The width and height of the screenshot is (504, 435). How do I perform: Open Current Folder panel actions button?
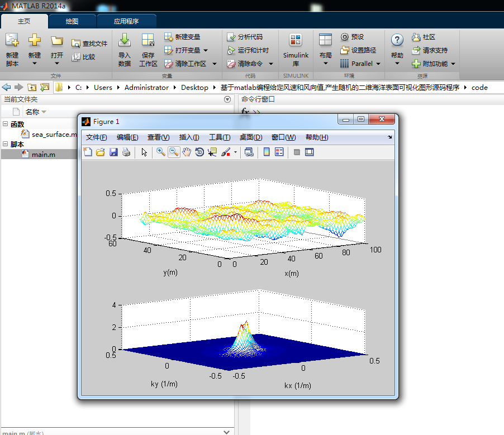(227, 99)
